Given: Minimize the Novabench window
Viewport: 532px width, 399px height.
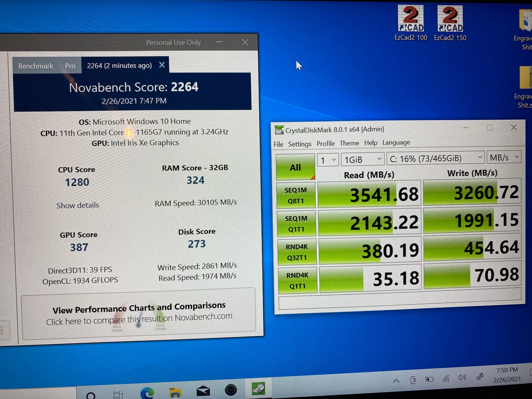Looking at the screenshot, I should [219, 42].
